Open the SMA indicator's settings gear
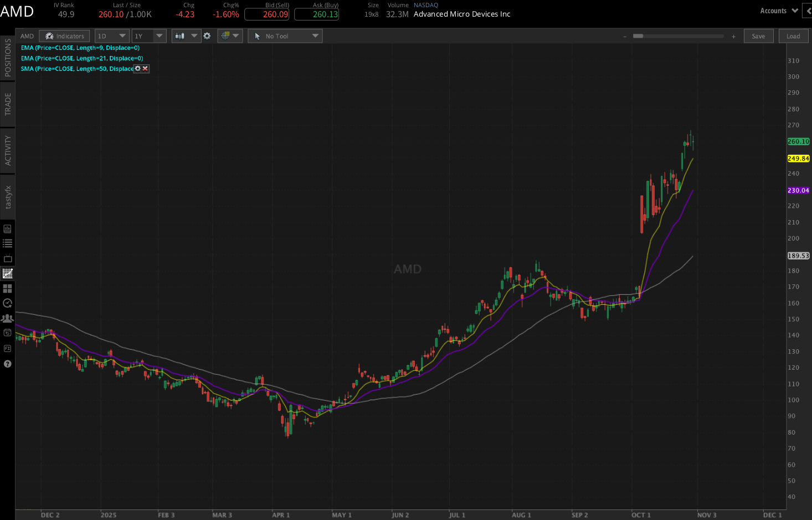Image resolution: width=812 pixels, height=520 pixels. click(137, 68)
